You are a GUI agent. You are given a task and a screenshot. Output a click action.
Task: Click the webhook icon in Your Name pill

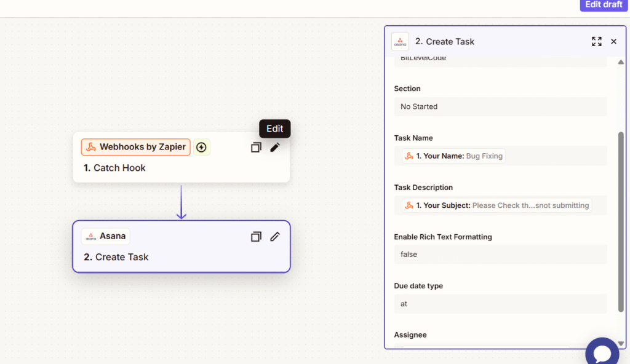coord(409,156)
